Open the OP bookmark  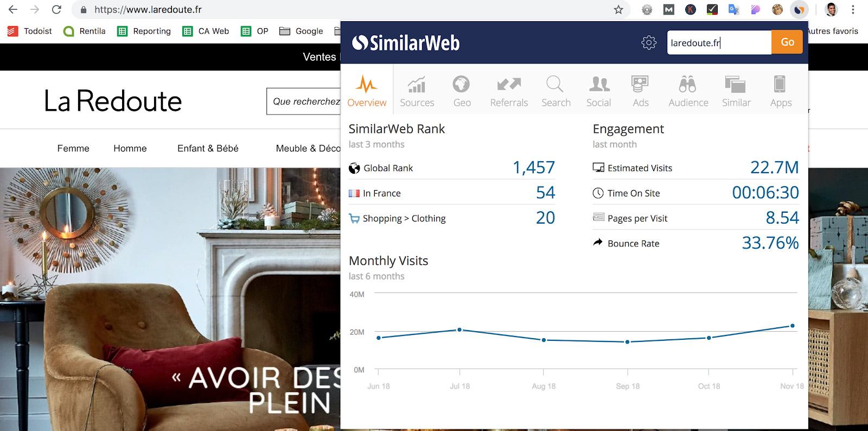254,31
